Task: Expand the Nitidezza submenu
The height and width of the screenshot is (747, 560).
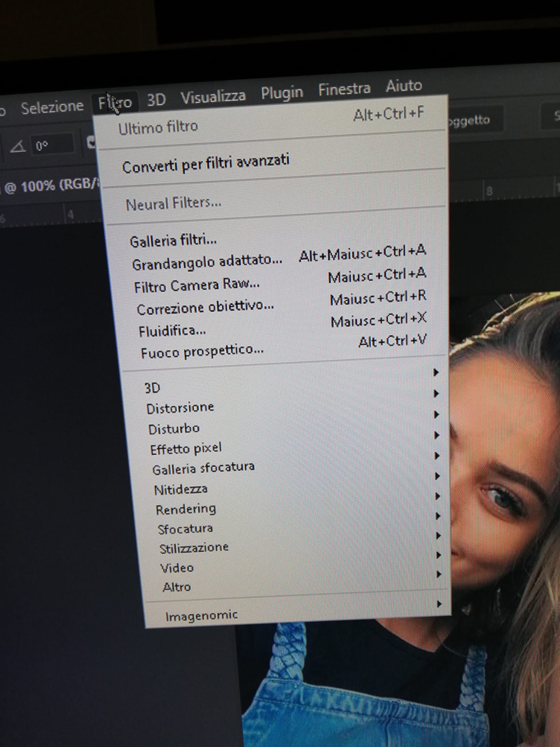Action: click(x=297, y=483)
